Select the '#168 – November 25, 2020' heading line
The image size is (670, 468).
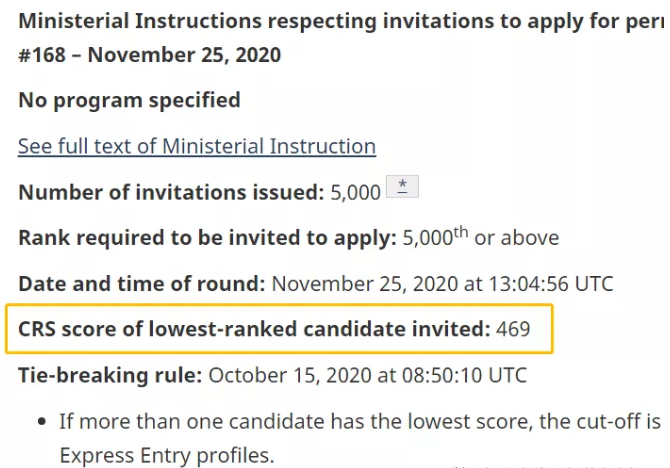pos(149,54)
